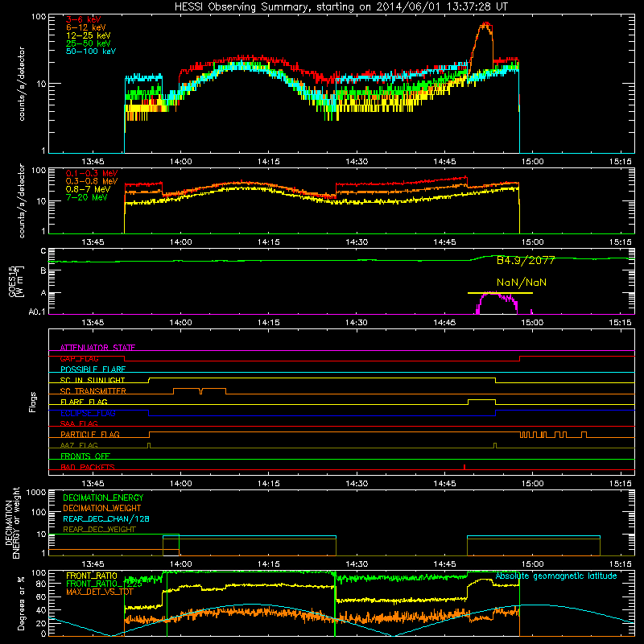Select the 50-100 keV legend label
The height and width of the screenshot is (644, 644).
(91, 52)
